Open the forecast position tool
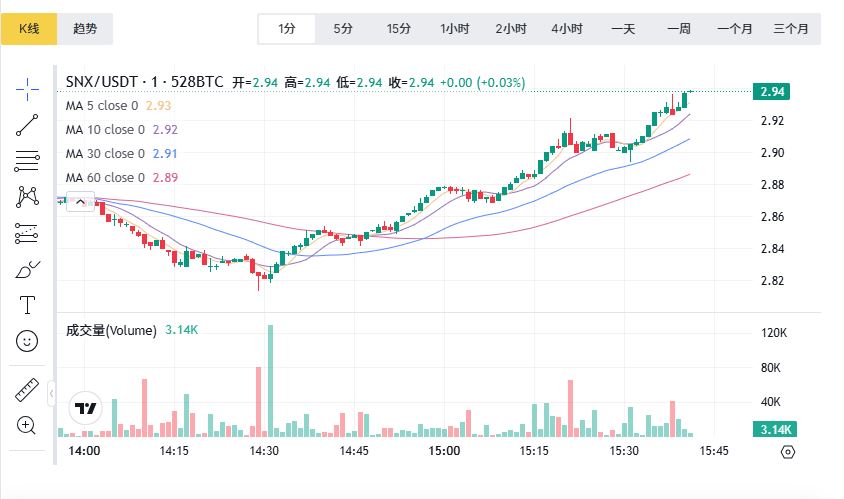Screen dimensions: 844x499 pyautogui.click(x=27, y=233)
